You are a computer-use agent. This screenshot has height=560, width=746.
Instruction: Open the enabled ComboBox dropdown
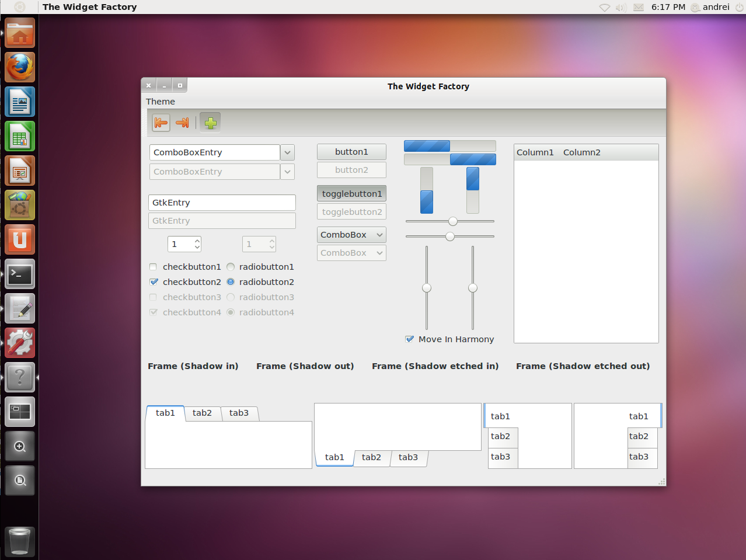tap(351, 235)
